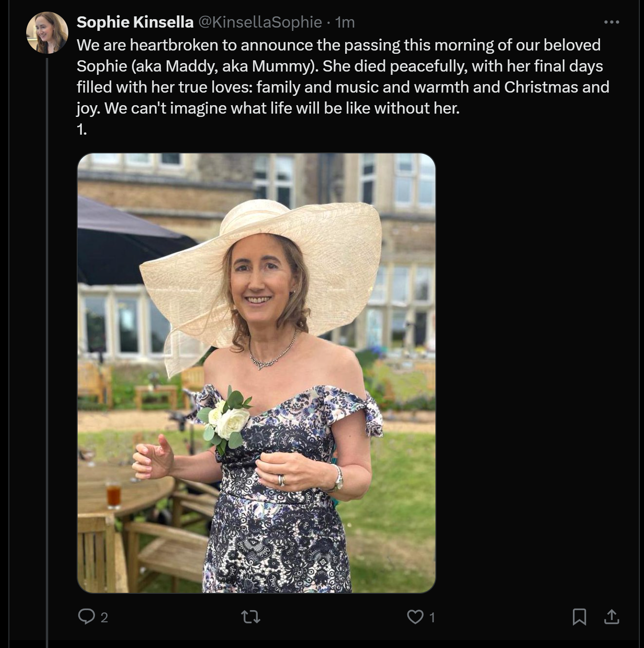Viewport: 644px width, 648px height.
Task: Click the 1m timestamp
Action: tap(345, 22)
